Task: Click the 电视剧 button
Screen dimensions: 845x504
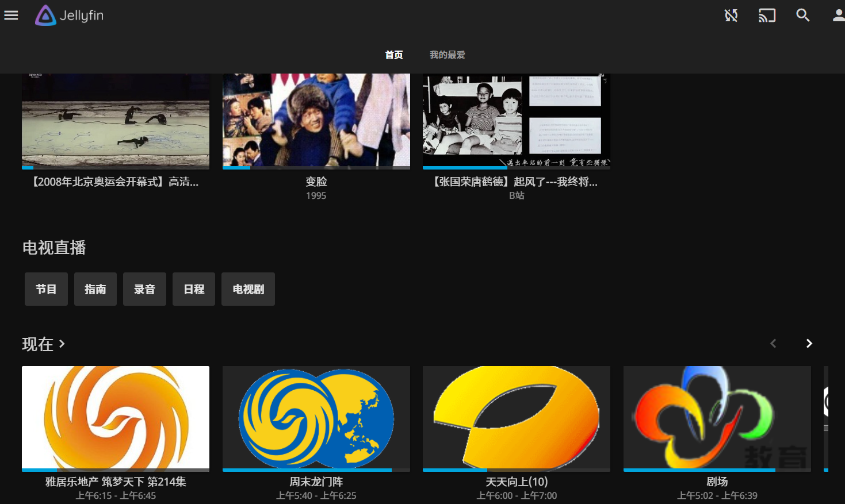Action: pyautogui.click(x=248, y=289)
